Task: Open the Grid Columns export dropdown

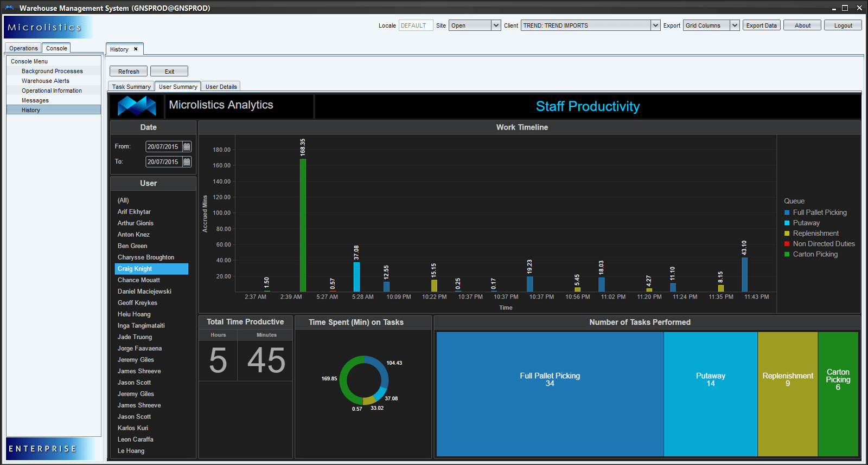Action: tap(734, 25)
